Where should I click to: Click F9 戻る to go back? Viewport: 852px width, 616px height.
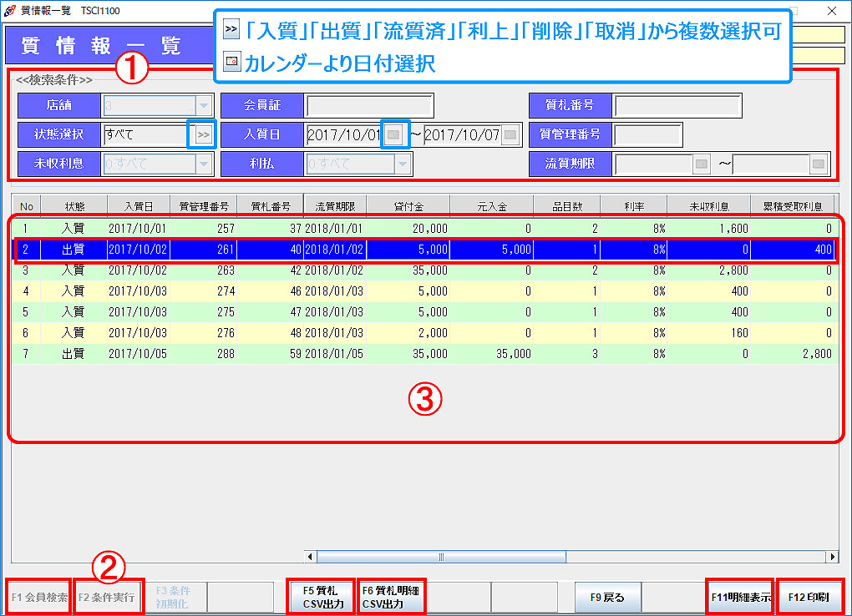pyautogui.click(x=607, y=598)
